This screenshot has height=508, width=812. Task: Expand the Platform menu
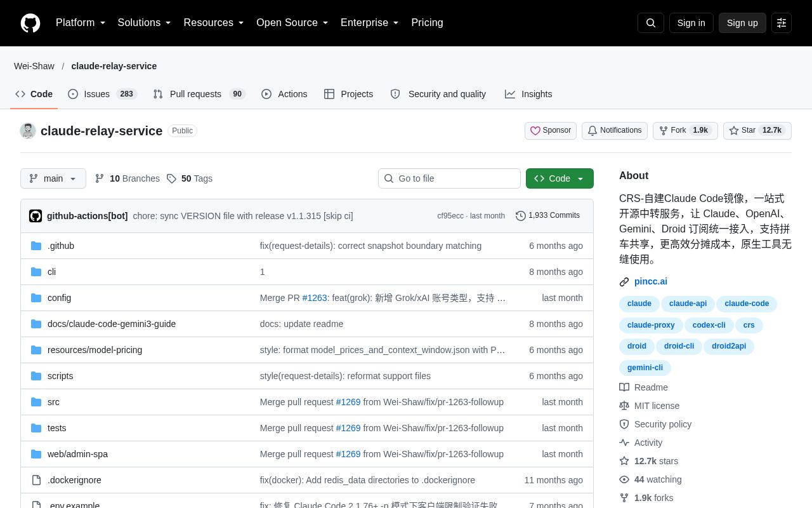pos(81,23)
